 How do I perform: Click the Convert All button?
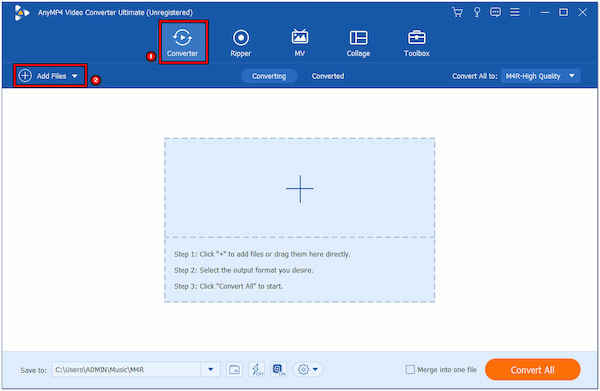pos(532,370)
